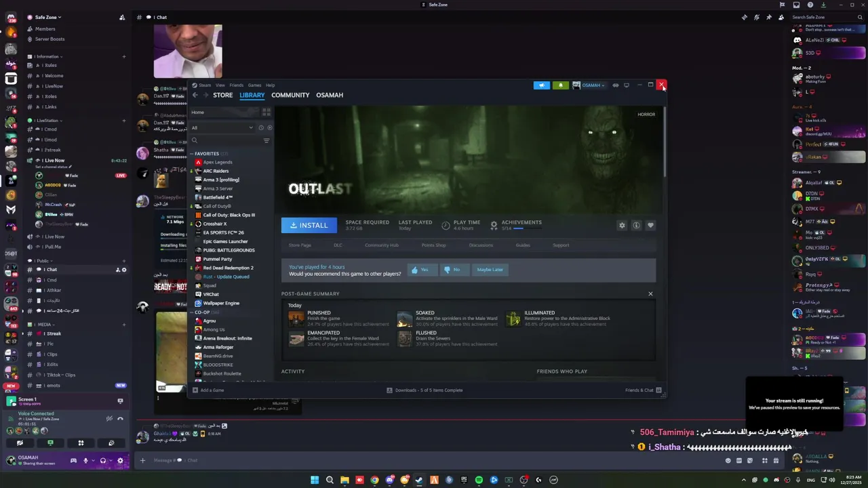The width and height of the screenshot is (868, 488).
Task: Choose Maybe Later for recommendation
Action: point(490,270)
